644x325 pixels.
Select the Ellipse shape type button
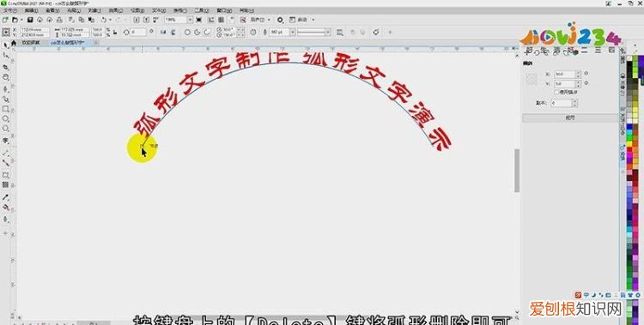pyautogui.click(x=187, y=32)
